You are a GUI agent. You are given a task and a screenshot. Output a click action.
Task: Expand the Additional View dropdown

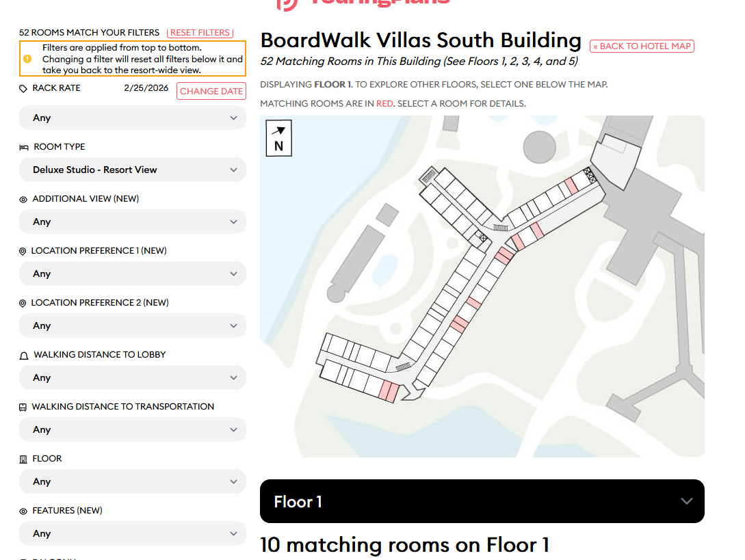[x=132, y=222]
